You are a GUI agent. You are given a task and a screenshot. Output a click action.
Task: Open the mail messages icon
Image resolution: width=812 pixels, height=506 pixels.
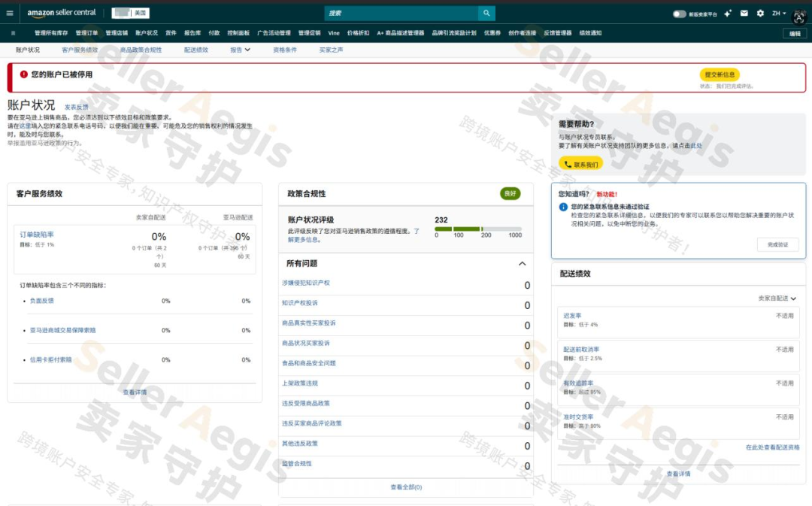(x=744, y=14)
